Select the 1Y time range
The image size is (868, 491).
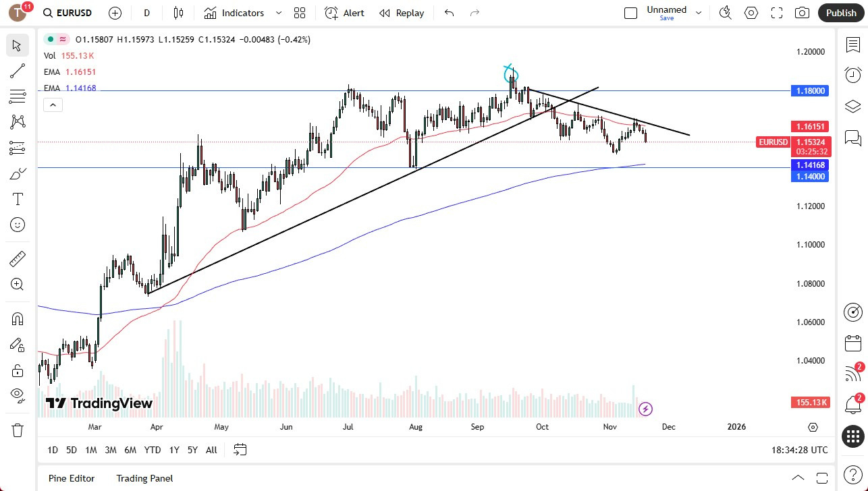tap(173, 450)
